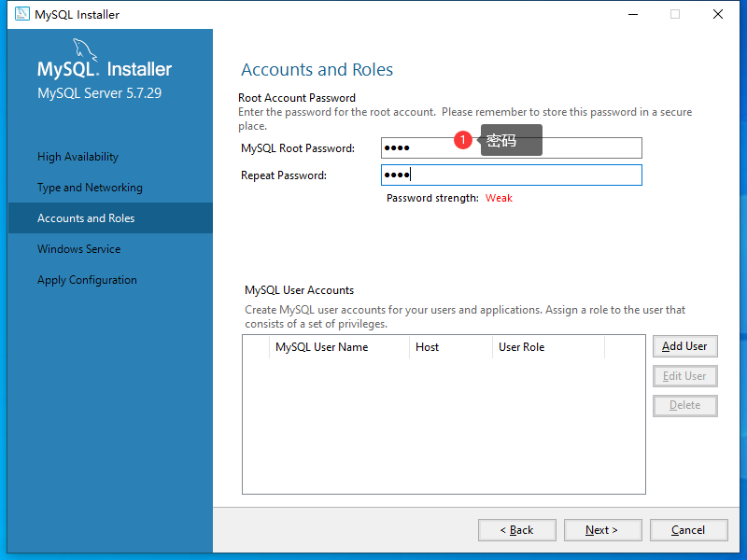Screen dimensions: 747x560
Task: Click the MySQL Server 5.7.29 label
Action: click(100, 92)
